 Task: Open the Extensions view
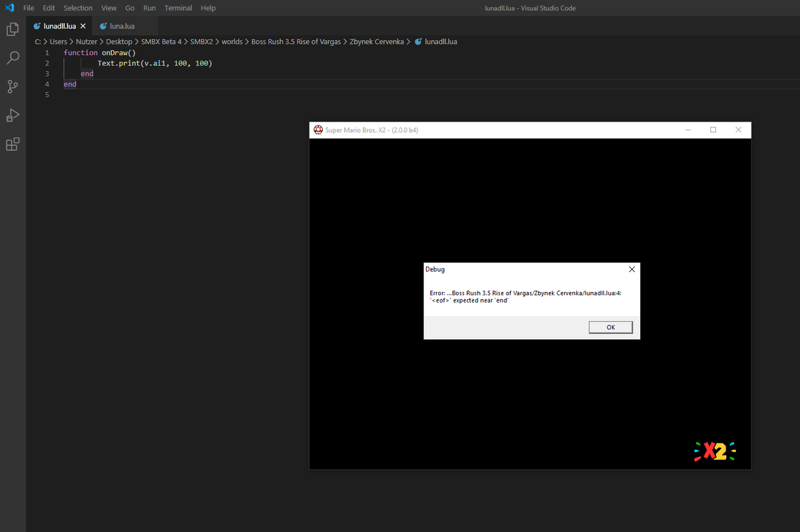tap(13, 144)
